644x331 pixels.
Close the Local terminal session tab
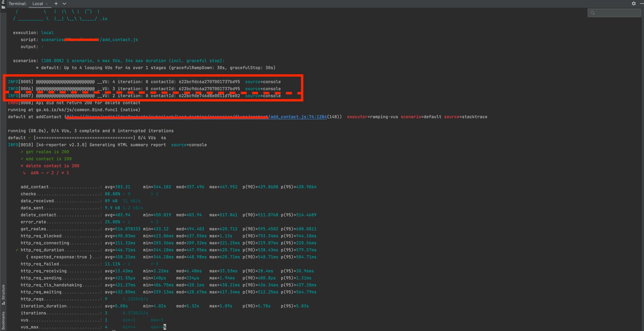pos(47,4)
